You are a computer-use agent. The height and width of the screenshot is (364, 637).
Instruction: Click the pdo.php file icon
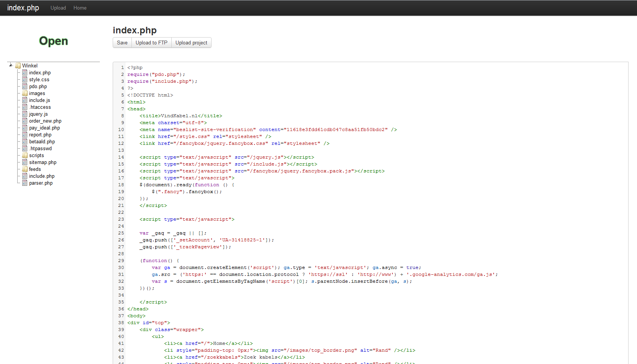coord(25,86)
